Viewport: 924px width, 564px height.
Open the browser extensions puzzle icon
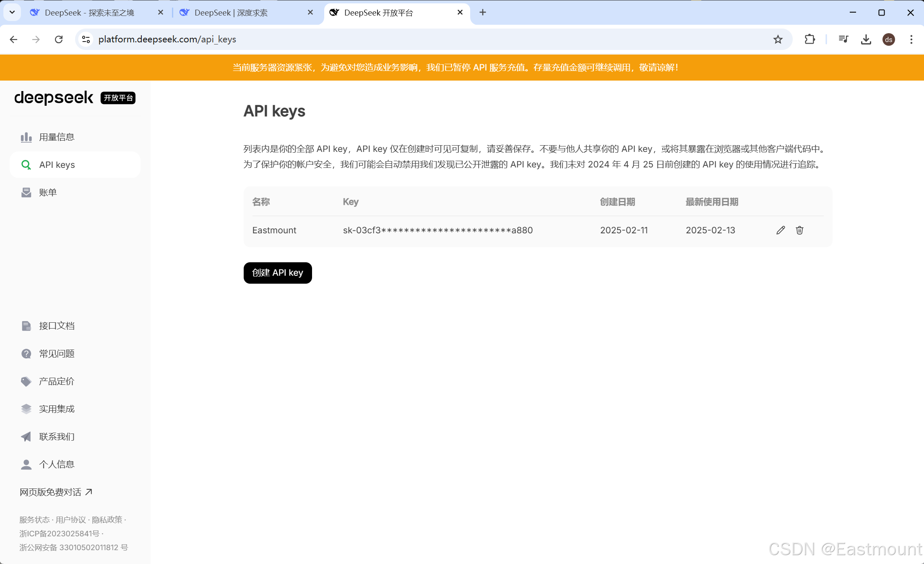click(809, 39)
